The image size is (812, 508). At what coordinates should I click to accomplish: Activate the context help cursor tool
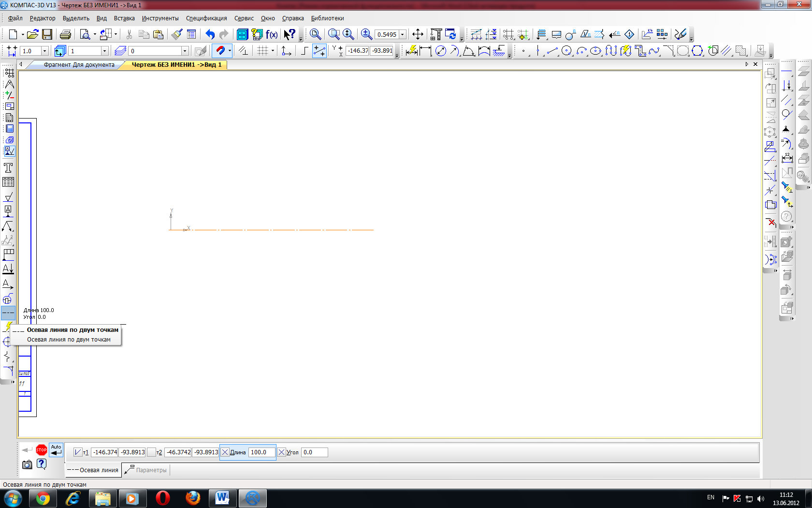(x=290, y=34)
